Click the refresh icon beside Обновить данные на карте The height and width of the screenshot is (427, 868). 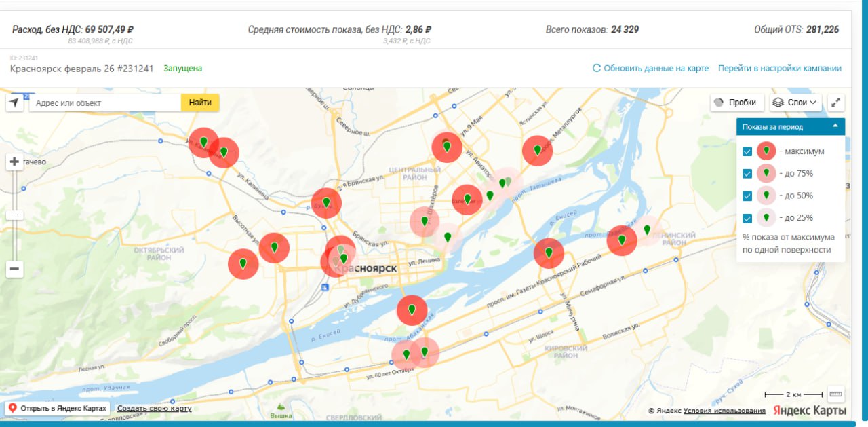point(597,69)
